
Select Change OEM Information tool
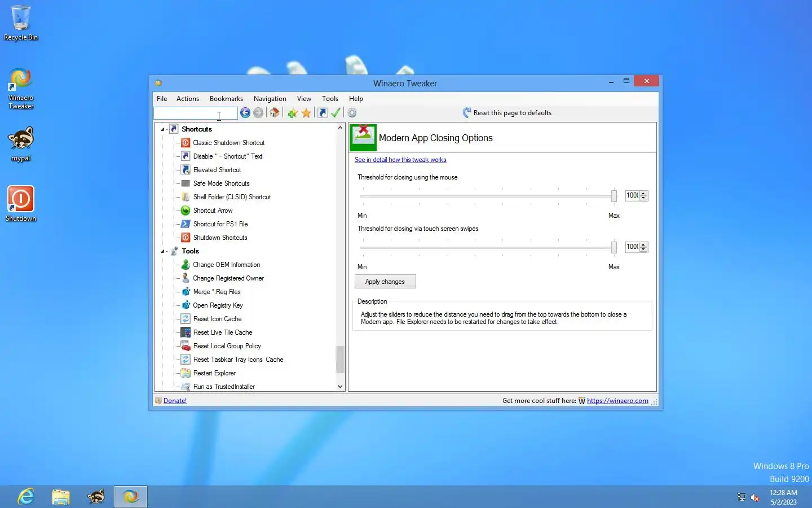tap(226, 265)
